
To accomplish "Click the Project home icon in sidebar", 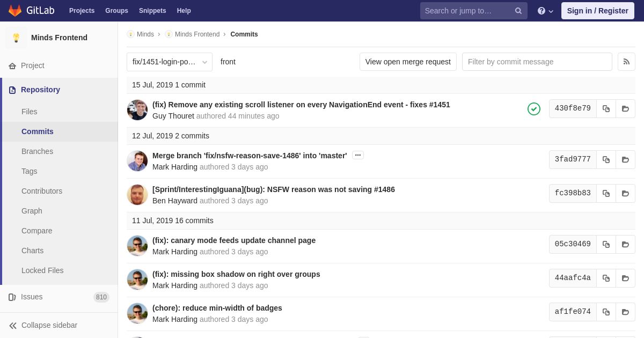I will click(x=12, y=65).
